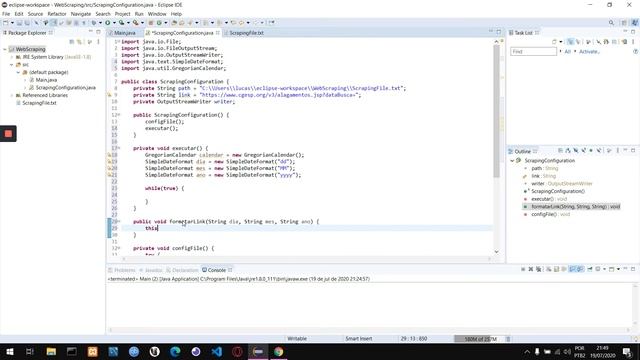Click Remove All Terminated Launches icon
This screenshot has width=640, height=360.
point(539,269)
